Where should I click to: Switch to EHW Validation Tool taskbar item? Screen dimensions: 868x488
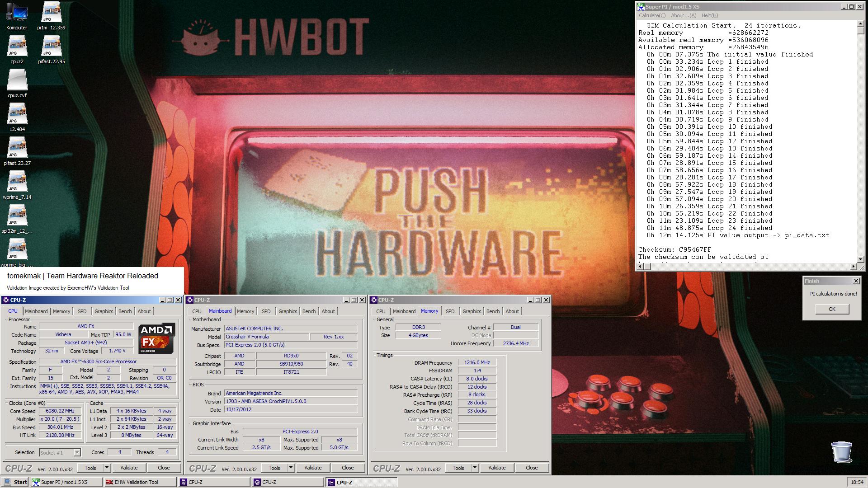[140, 482]
